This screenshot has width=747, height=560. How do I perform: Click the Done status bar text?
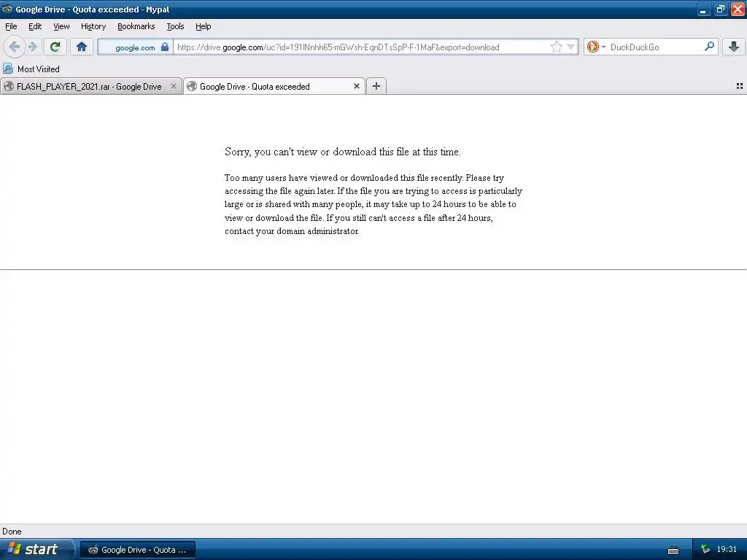(12, 532)
